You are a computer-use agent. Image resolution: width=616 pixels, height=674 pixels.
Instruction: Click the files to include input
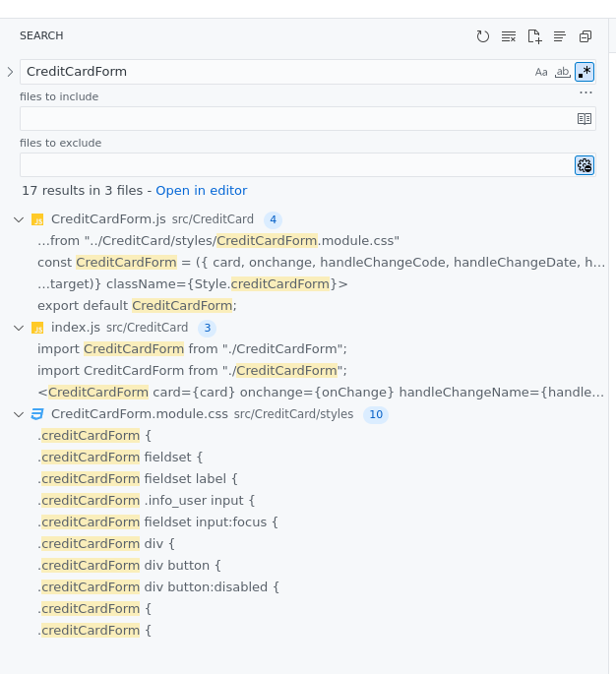(x=295, y=118)
